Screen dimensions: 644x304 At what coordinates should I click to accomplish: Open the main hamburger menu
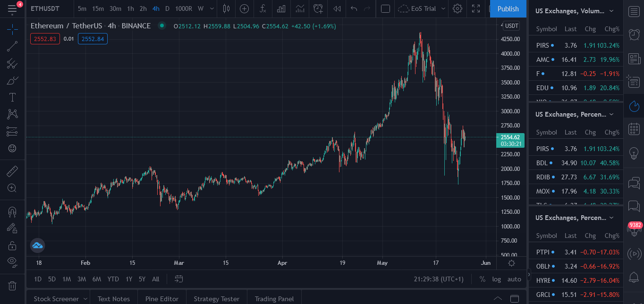click(12, 8)
